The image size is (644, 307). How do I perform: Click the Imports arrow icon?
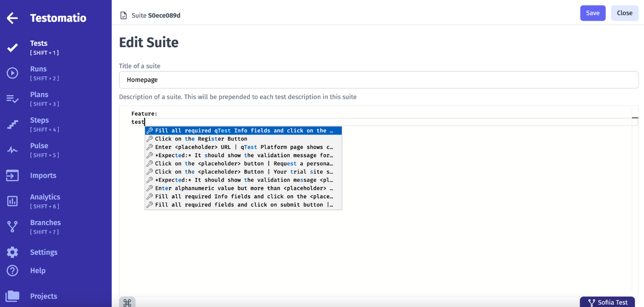[13, 176]
